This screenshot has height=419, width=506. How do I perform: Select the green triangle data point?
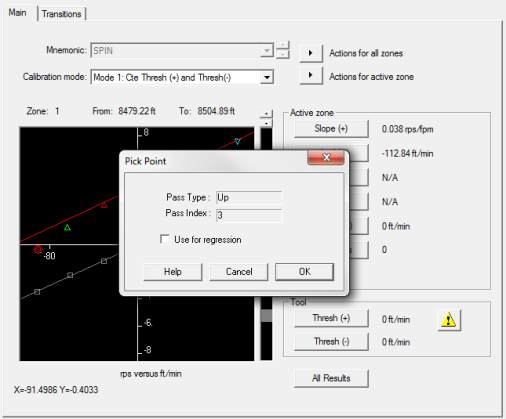click(x=67, y=228)
